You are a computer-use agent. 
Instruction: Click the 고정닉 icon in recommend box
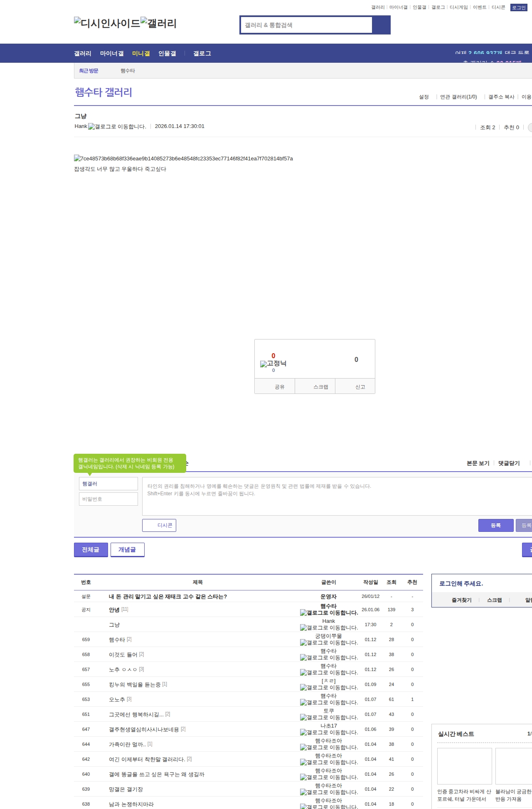pyautogui.click(x=273, y=364)
